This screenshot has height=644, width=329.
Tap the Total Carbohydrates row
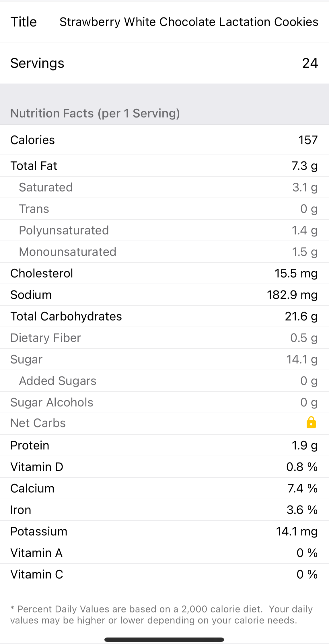(x=164, y=317)
